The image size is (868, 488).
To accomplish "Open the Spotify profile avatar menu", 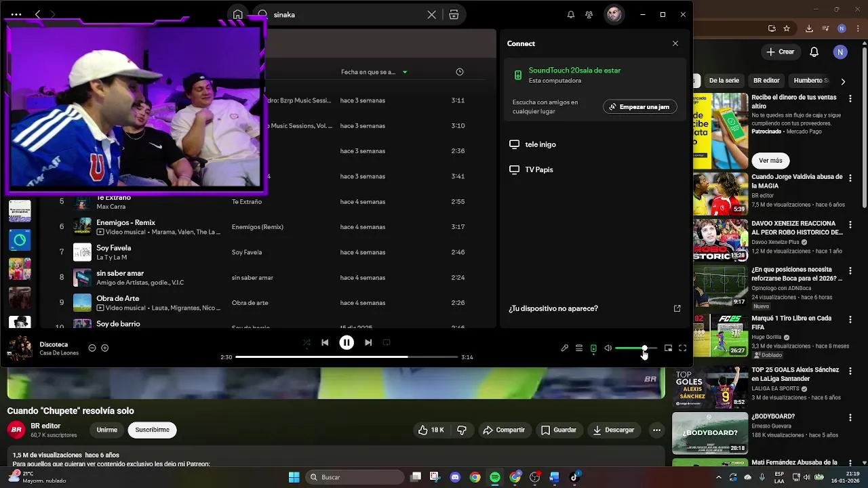I will [614, 14].
